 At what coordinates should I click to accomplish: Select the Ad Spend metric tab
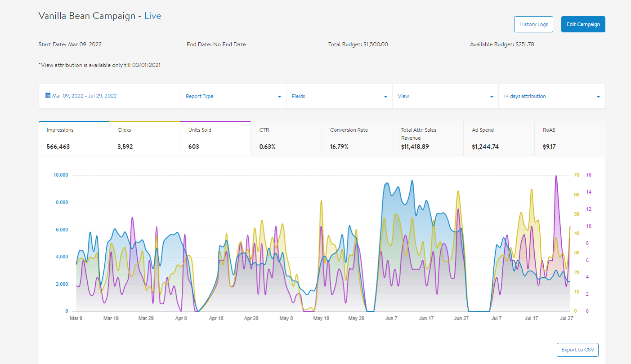[499, 138]
